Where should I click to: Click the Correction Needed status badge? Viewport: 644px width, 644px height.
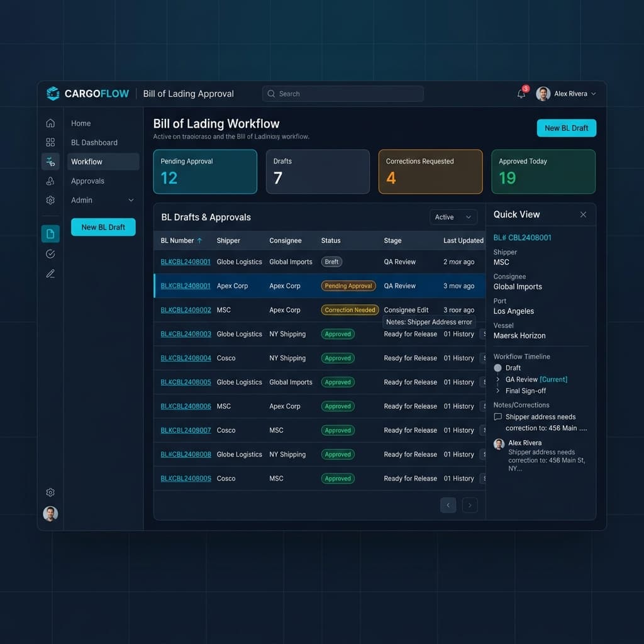350,310
